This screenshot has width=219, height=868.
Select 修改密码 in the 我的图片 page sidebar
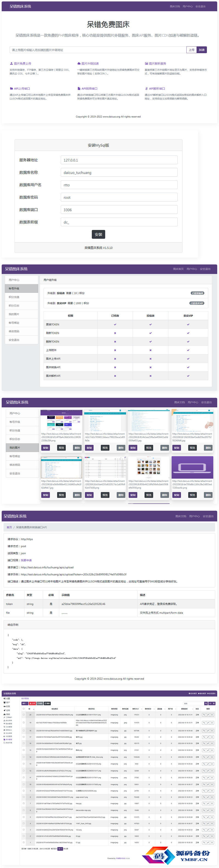[x=22, y=465]
